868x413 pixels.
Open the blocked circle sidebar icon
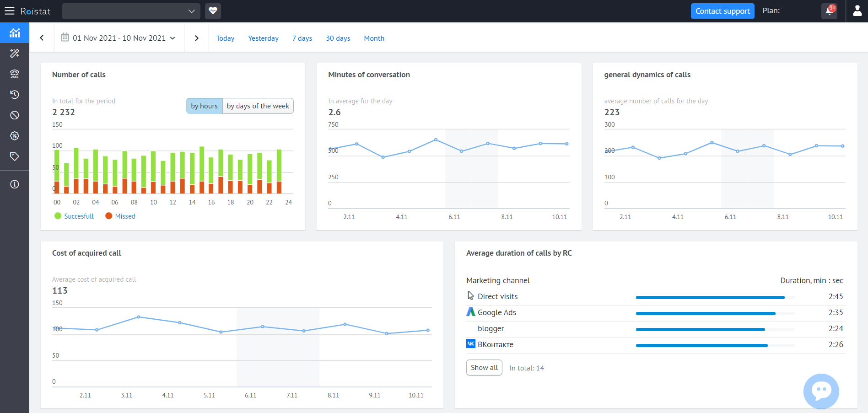(x=15, y=115)
